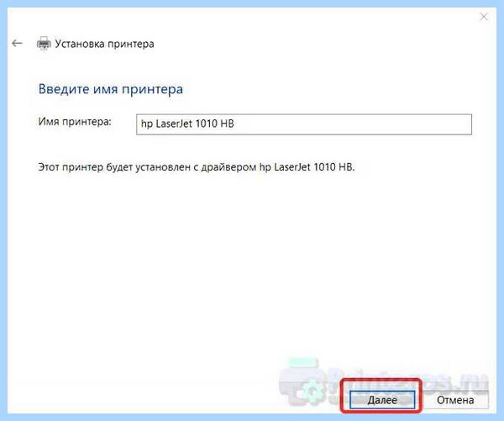
Task: Click the Далее button
Action: [x=382, y=400]
